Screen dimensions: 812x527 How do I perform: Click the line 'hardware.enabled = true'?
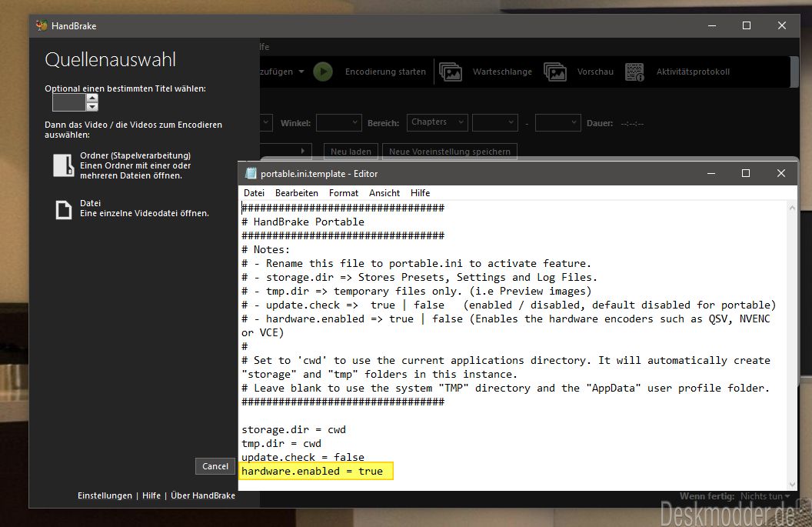coord(312,471)
